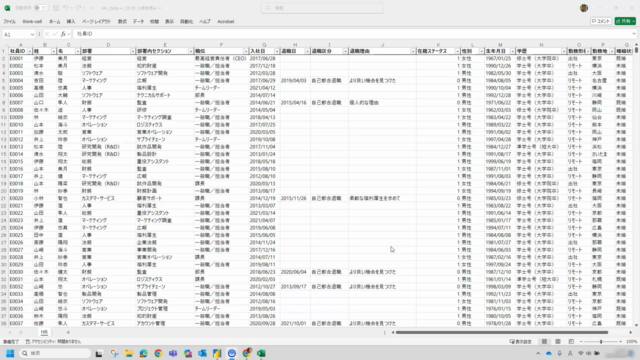This screenshot has width=640, height=360.
Task: Click the 100% zoom level button
Action: point(631,342)
